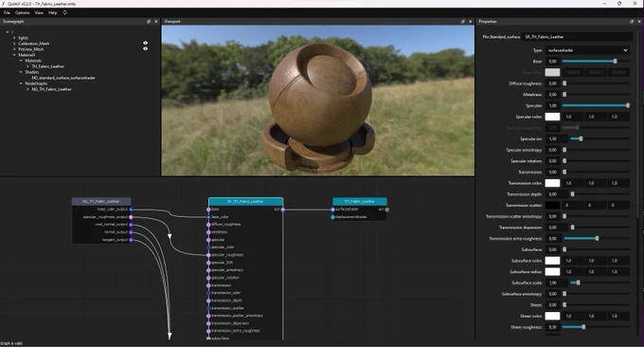Click the Specular color white swatch
Image resolution: width=644 pixels, height=347 pixels.
[x=552, y=117]
